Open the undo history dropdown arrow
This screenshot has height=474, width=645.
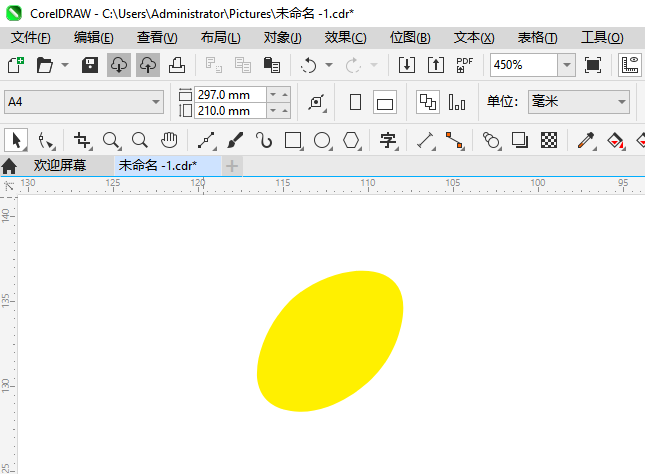click(x=329, y=65)
